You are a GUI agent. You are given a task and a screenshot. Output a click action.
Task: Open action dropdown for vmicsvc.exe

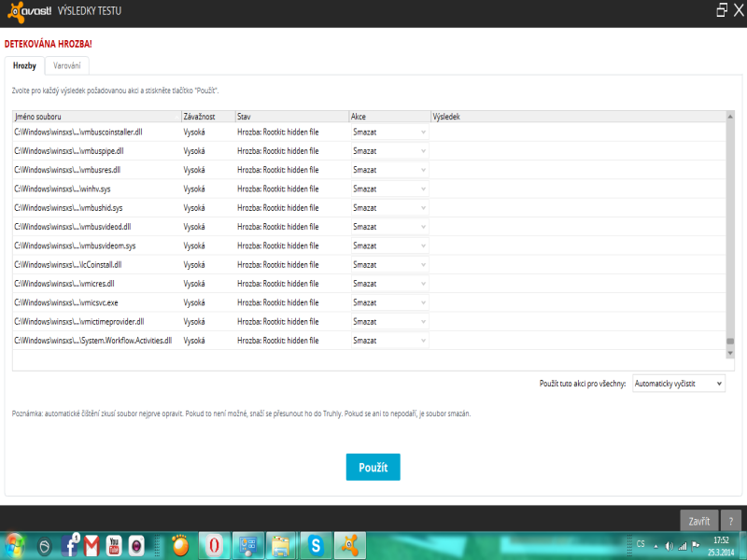click(389, 302)
